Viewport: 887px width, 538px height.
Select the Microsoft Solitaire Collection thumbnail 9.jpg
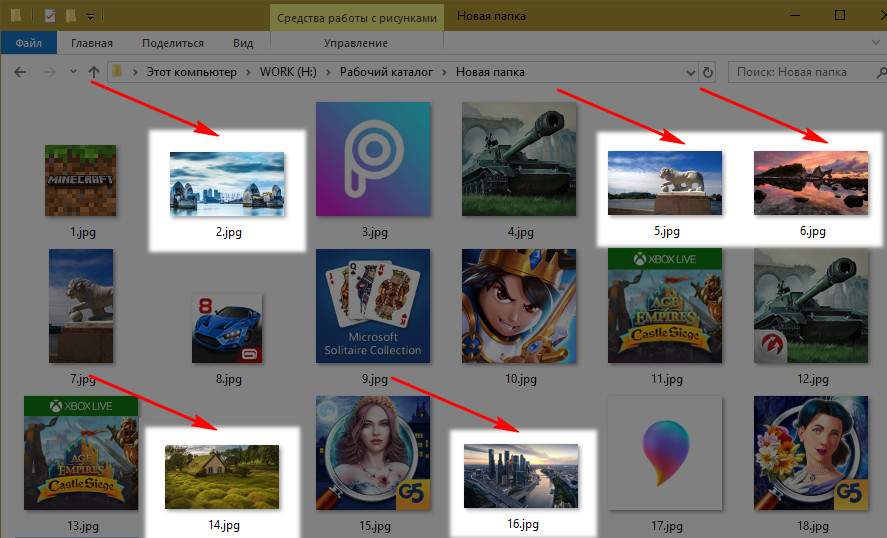click(x=373, y=306)
